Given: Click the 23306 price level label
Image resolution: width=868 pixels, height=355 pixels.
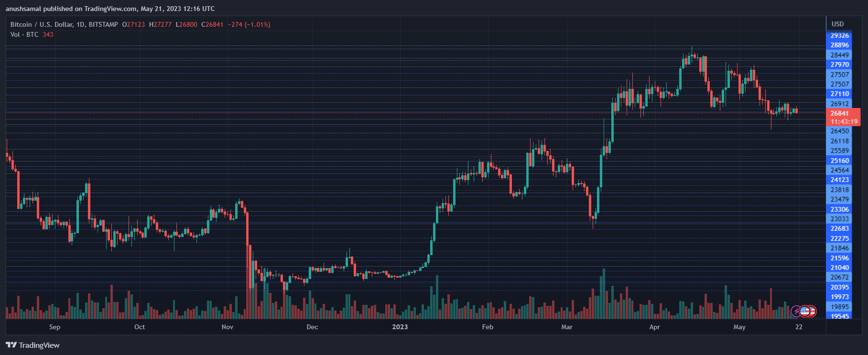Looking at the screenshot, I should tap(839, 209).
